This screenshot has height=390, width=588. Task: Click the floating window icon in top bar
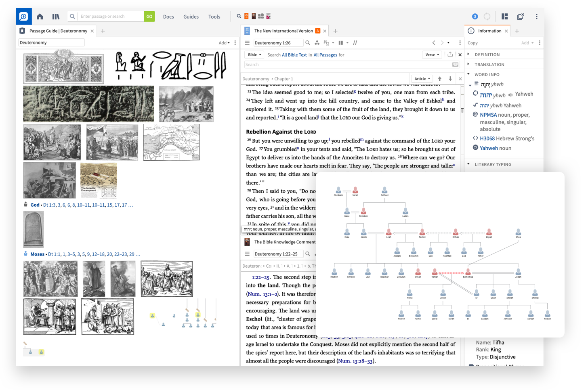pyautogui.click(x=521, y=17)
